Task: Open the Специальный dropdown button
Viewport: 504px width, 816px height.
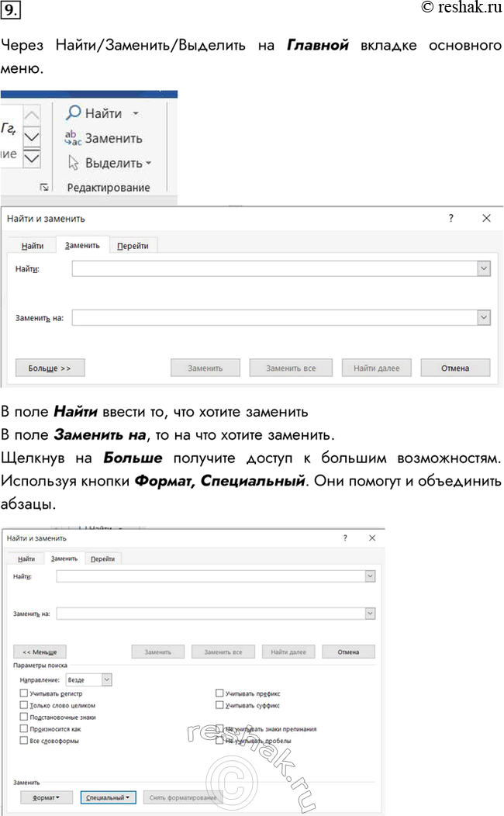Action: (108, 797)
